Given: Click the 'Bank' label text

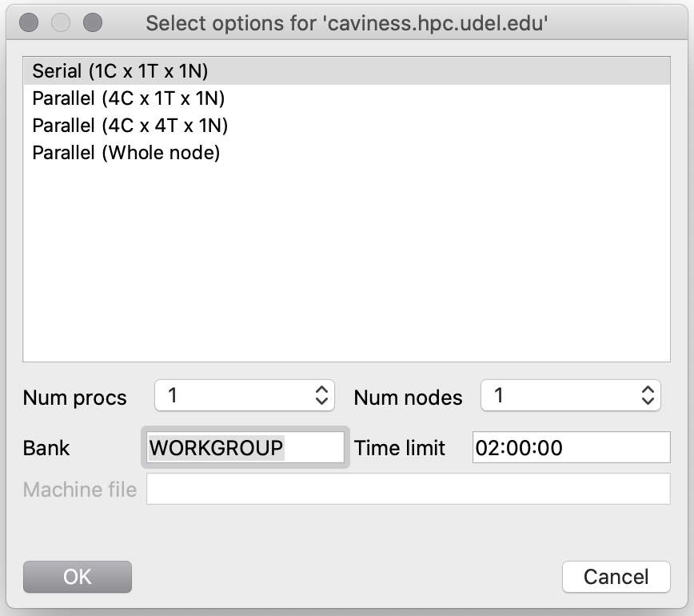Looking at the screenshot, I should (46, 448).
